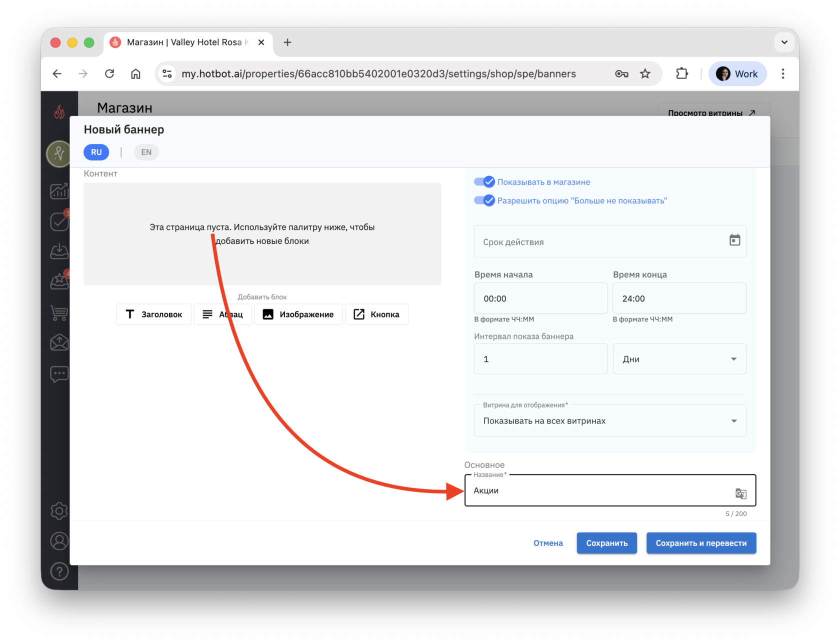Click the empty Контент placeholder area
Viewport: 840px width, 644px height.
tap(262, 234)
